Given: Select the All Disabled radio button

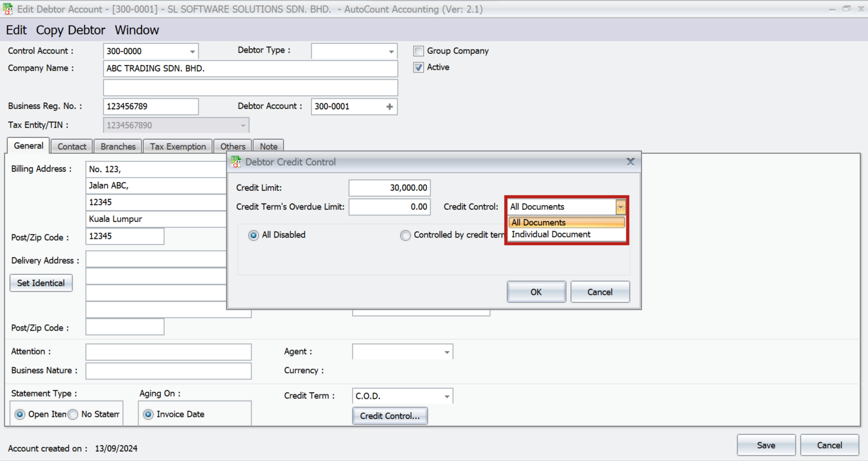Looking at the screenshot, I should click(x=253, y=235).
